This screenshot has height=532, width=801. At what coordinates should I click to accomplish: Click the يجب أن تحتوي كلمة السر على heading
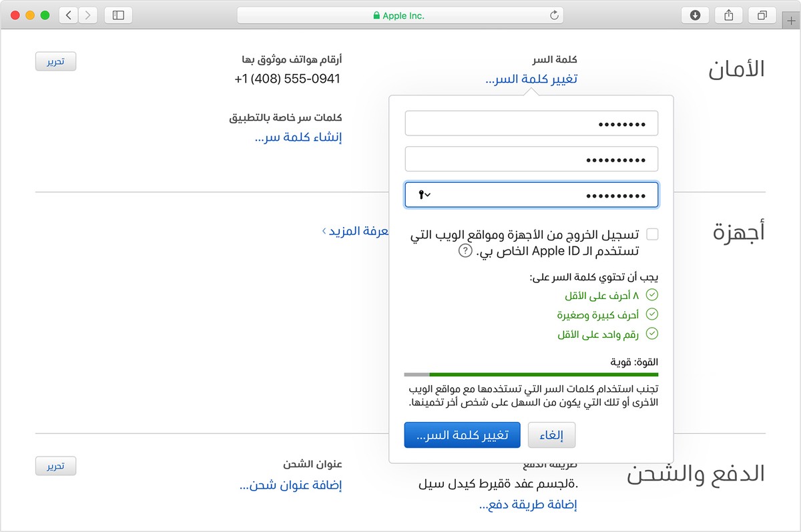[594, 276]
